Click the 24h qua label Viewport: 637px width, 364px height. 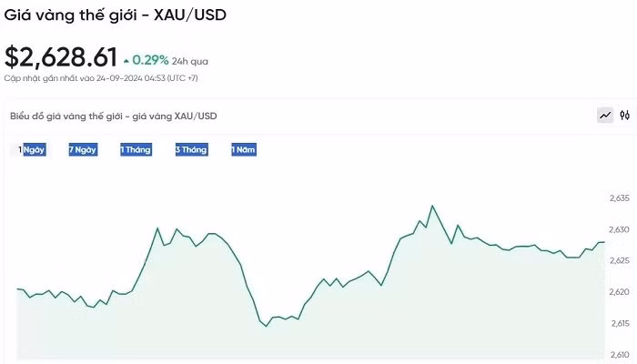190,61
